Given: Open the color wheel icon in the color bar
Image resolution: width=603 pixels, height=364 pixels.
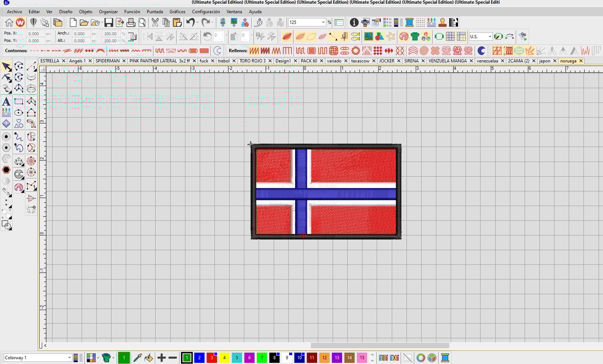Looking at the screenshot, I should click(420, 358).
